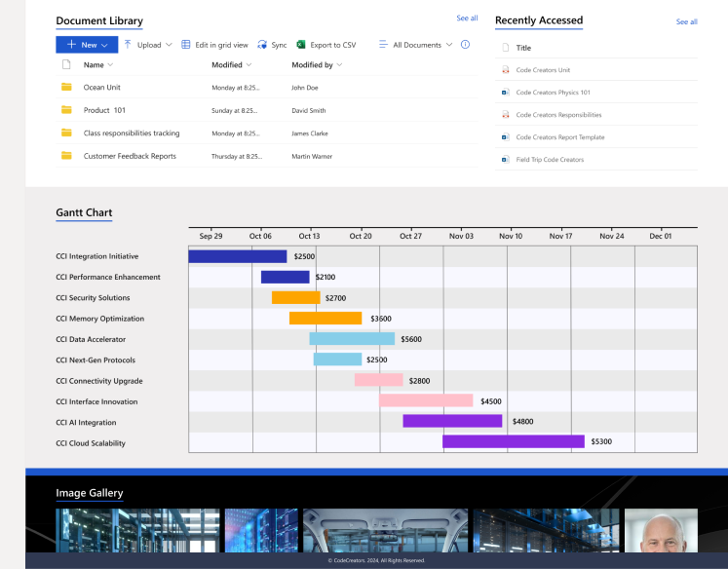Click the Customer Feedback Reports folder icon
The height and width of the screenshot is (569, 728).
[66, 156]
